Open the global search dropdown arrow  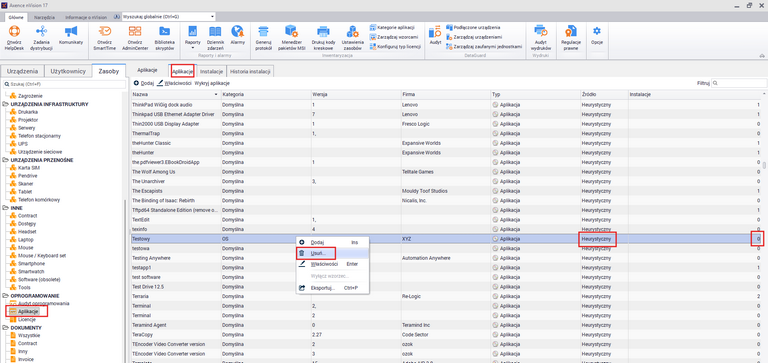(213, 17)
